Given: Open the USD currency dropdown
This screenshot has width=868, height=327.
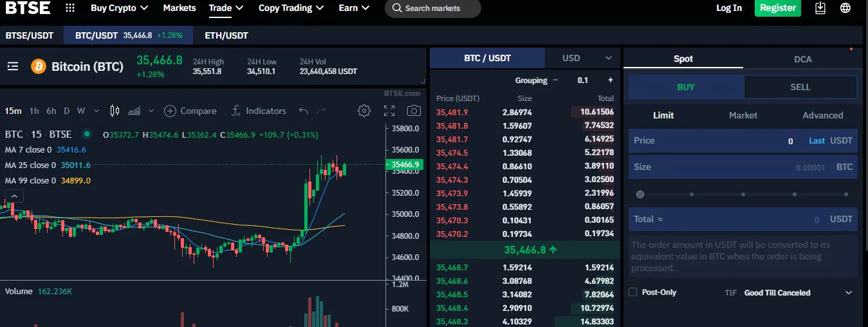Looking at the screenshot, I should (582, 58).
